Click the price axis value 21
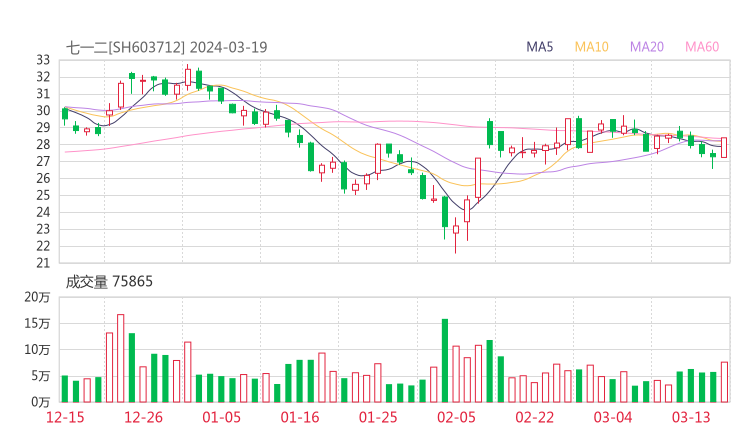 click(43, 263)
